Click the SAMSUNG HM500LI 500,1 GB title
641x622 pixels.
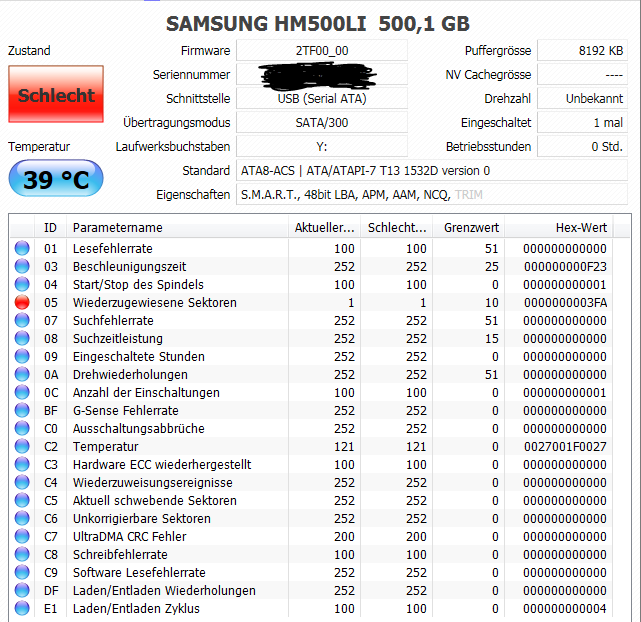click(318, 24)
